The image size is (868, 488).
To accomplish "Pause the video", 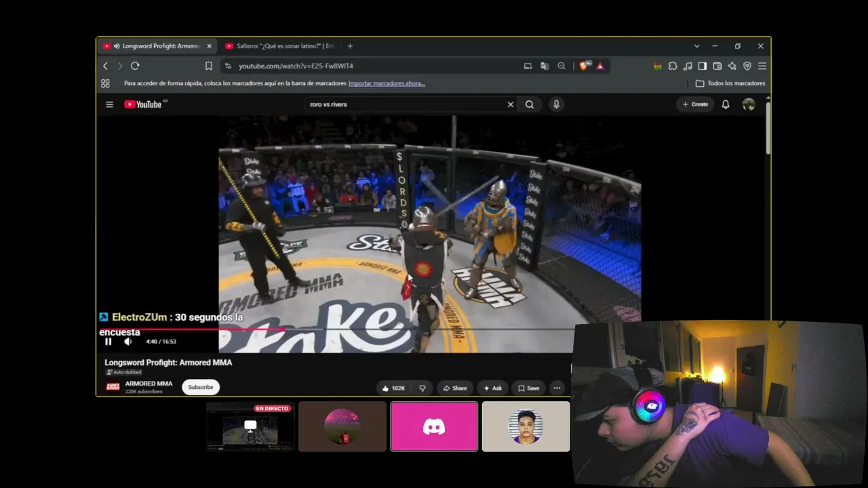I will click(x=108, y=342).
